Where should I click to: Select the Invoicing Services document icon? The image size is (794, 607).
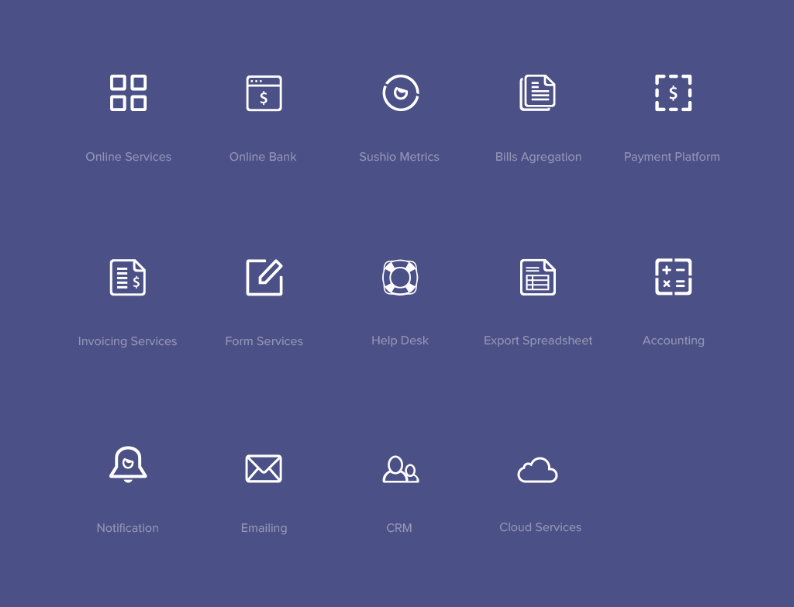pyautogui.click(x=128, y=277)
